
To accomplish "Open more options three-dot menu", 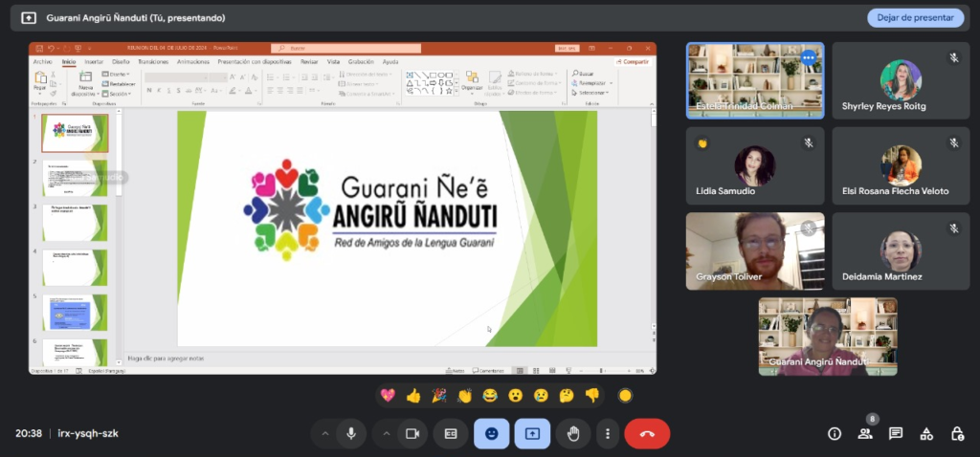I will coord(608,434).
